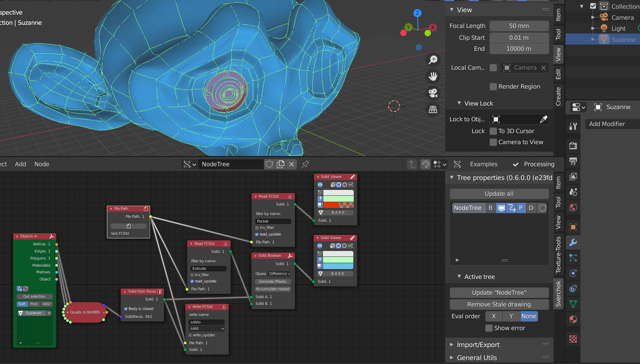Open the Output properties printer icon
This screenshot has width=640, height=364.
573,161
